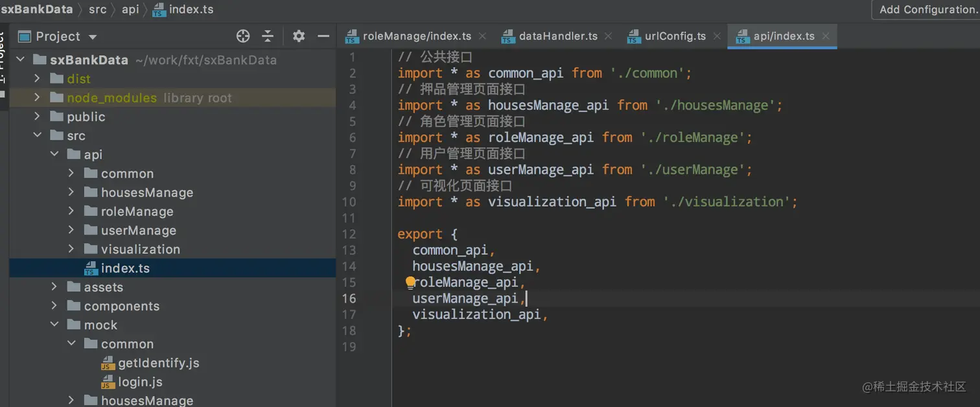This screenshot has width=980, height=407.
Task: Click the export keyword on line 12
Action: (420, 234)
